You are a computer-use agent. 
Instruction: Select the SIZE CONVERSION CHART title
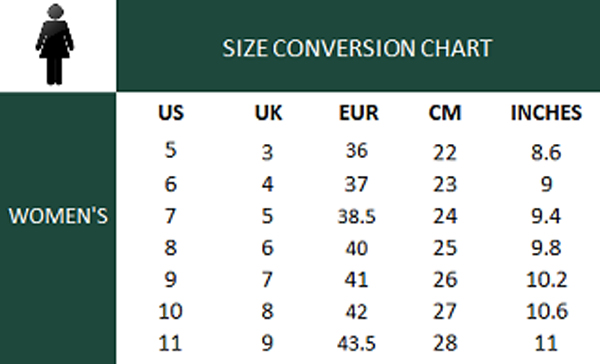pos(357,48)
